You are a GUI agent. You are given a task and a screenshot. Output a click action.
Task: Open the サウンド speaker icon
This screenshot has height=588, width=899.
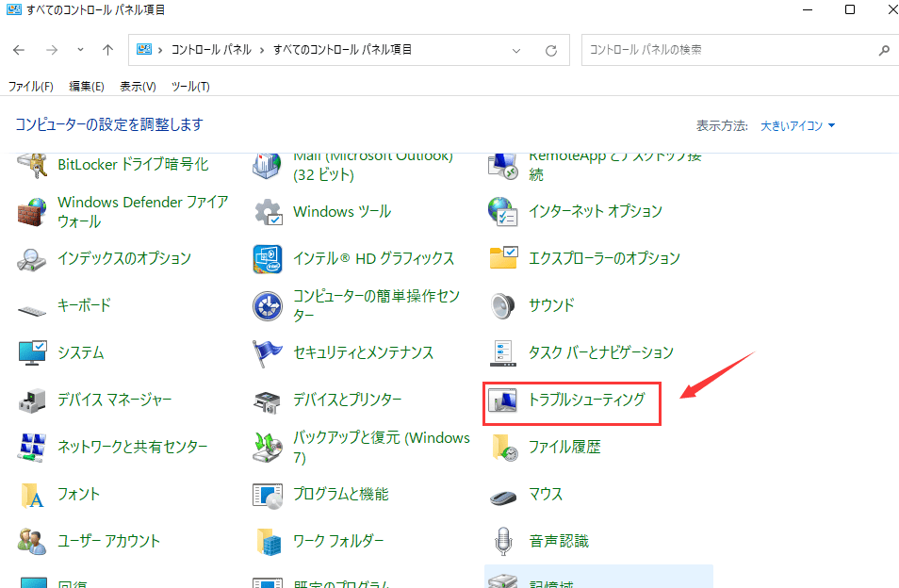click(502, 306)
